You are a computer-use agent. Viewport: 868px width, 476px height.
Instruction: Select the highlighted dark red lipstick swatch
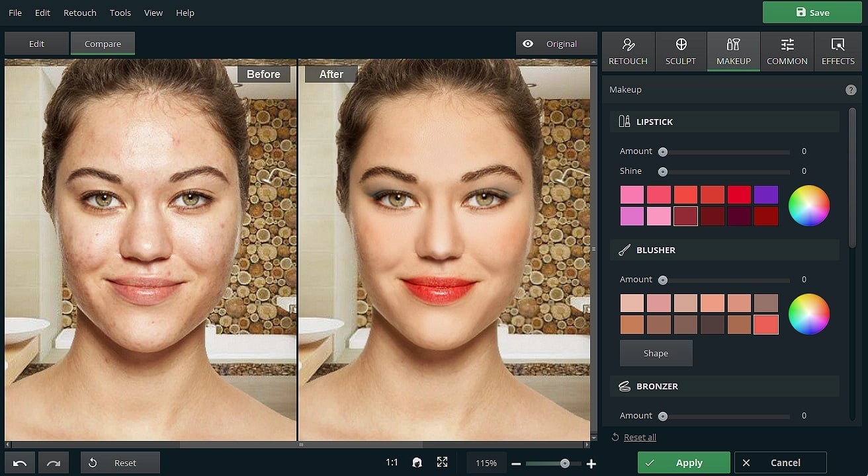click(685, 216)
